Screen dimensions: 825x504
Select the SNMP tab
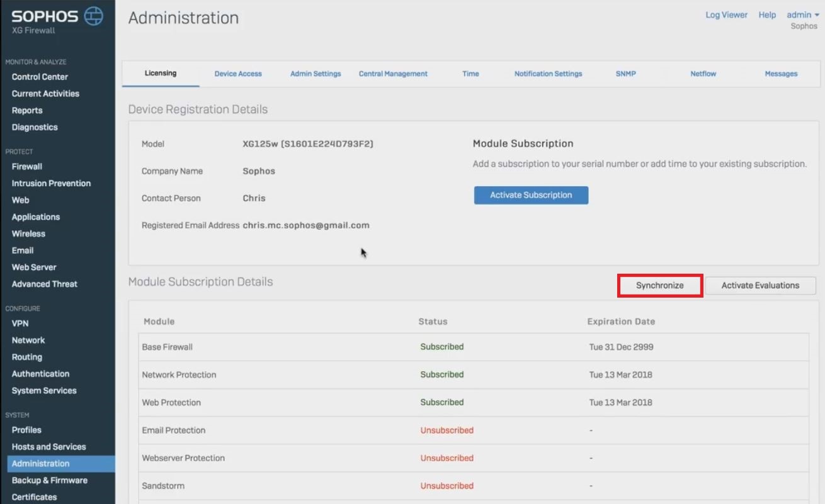pos(625,73)
